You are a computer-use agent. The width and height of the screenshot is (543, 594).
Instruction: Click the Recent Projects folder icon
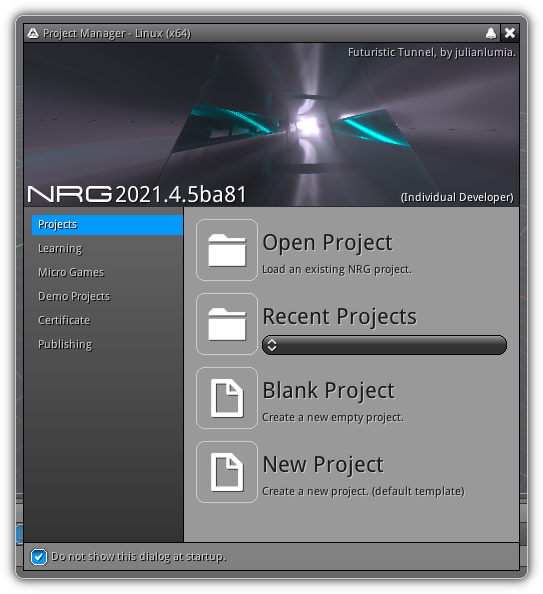pos(227,324)
